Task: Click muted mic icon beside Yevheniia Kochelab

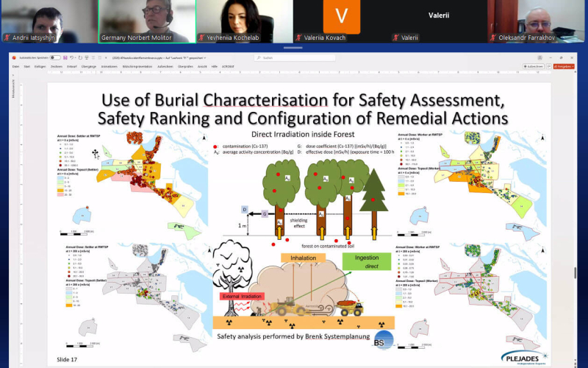Action: (201, 38)
